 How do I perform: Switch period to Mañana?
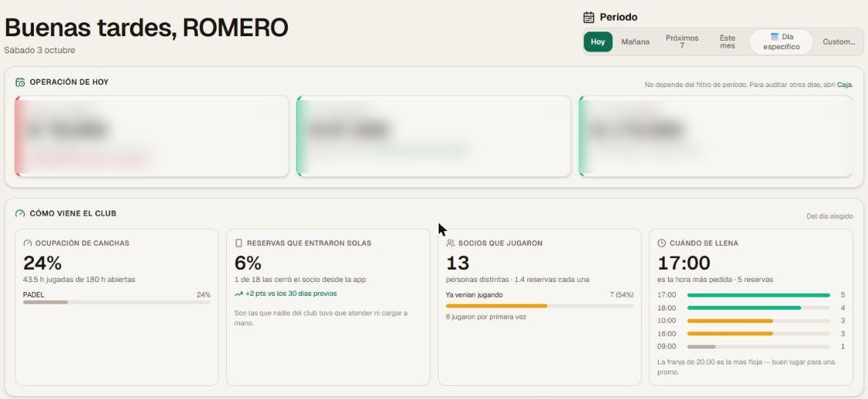click(x=635, y=42)
